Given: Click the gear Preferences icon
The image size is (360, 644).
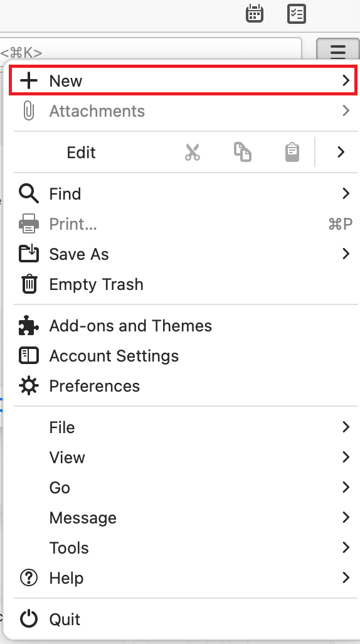Looking at the screenshot, I should [29, 386].
